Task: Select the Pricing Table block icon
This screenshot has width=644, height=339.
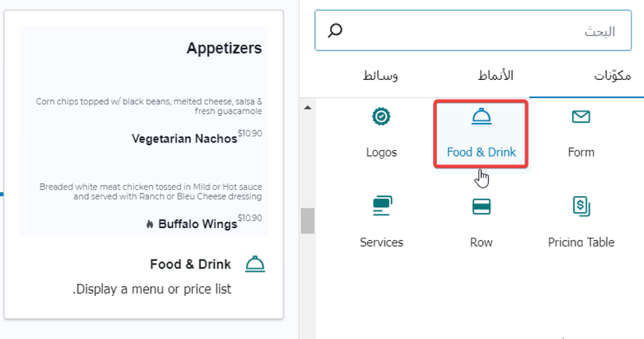Action: tap(580, 206)
